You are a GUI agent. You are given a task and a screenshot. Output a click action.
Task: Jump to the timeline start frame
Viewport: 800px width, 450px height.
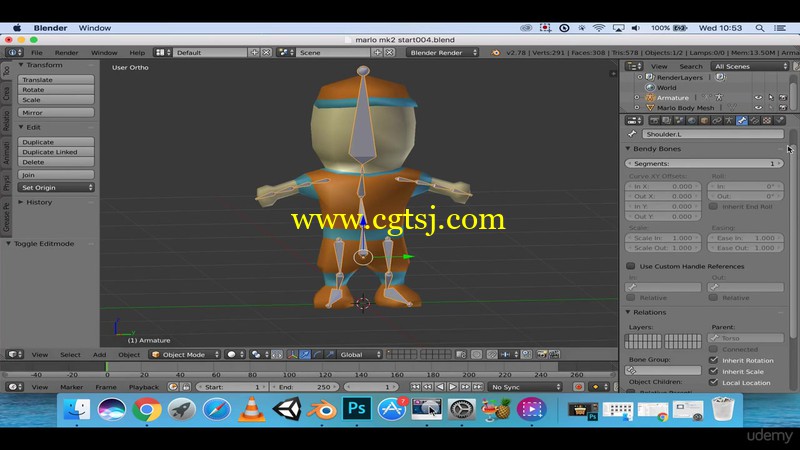pos(415,387)
